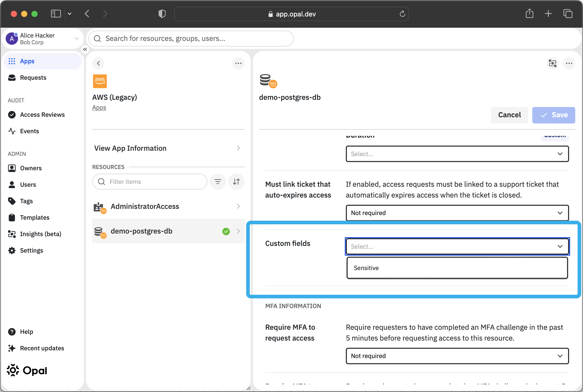583x392 pixels.
Task: Open Access Reviews
Action: click(42, 115)
